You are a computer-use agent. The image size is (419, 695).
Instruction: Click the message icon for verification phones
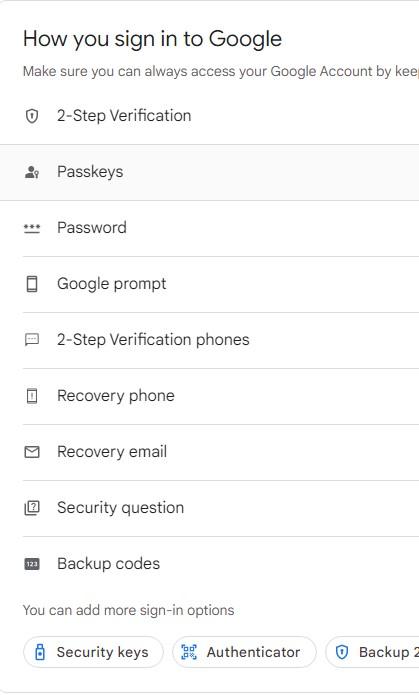click(32, 340)
